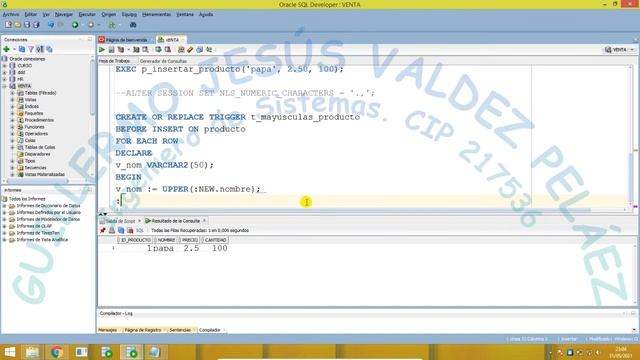Image resolution: width=640 pixels, height=360 pixels.
Task: Click the Save icon in main toolbar
Action: pos(27,25)
